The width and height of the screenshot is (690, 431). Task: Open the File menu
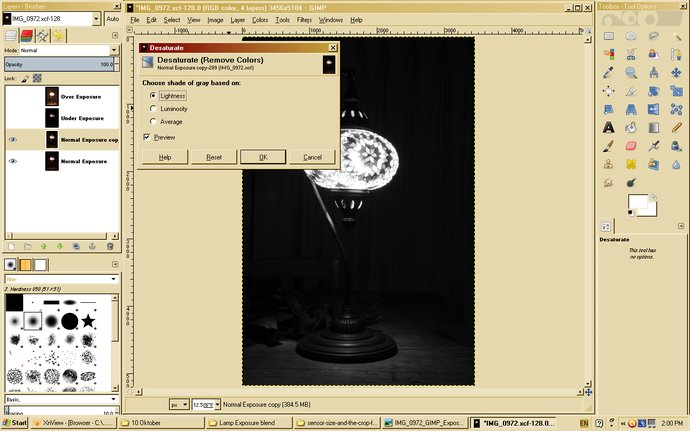pyautogui.click(x=135, y=20)
